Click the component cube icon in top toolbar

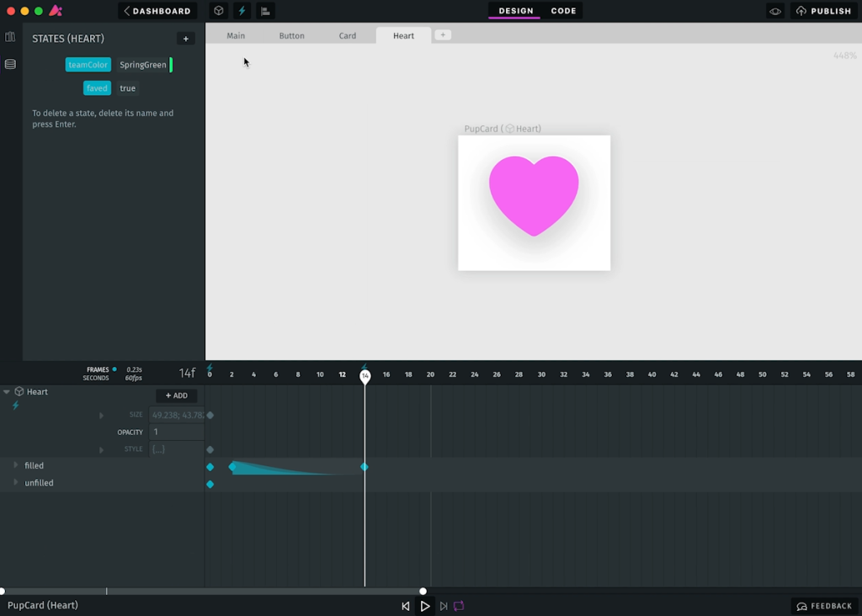coord(218,11)
